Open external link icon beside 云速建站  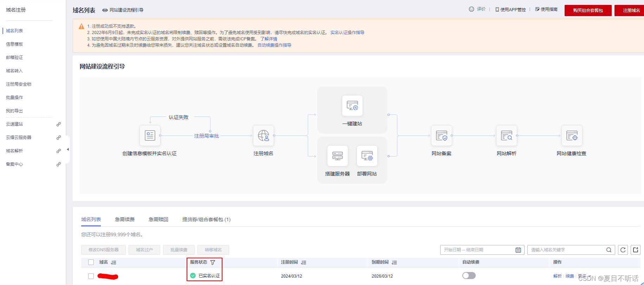(59, 124)
